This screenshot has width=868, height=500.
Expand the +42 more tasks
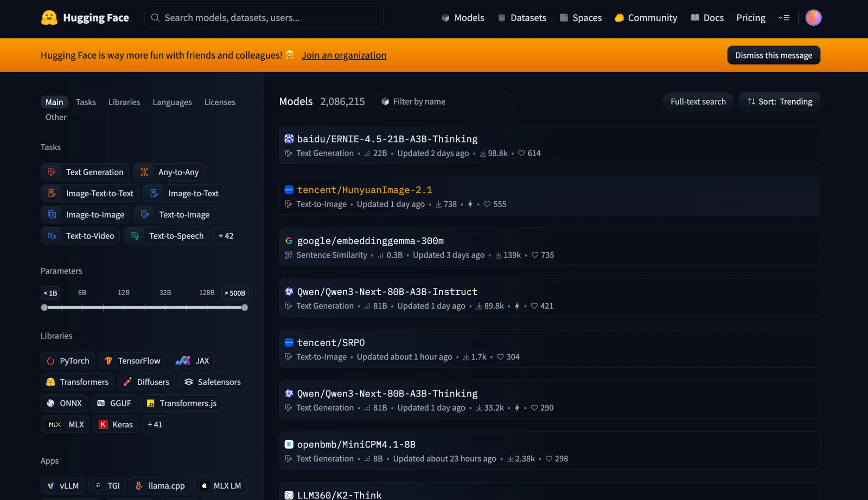pos(226,236)
